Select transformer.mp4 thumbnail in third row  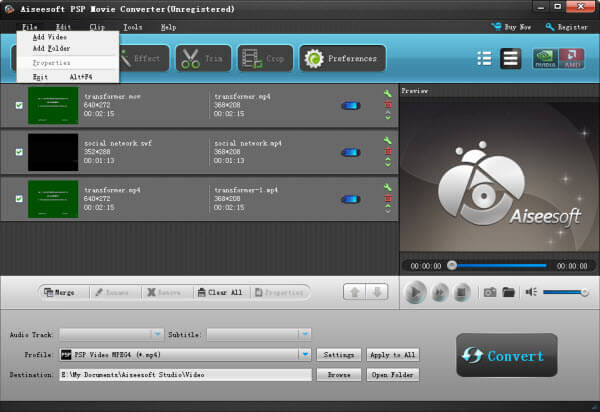pyautogui.click(x=53, y=199)
